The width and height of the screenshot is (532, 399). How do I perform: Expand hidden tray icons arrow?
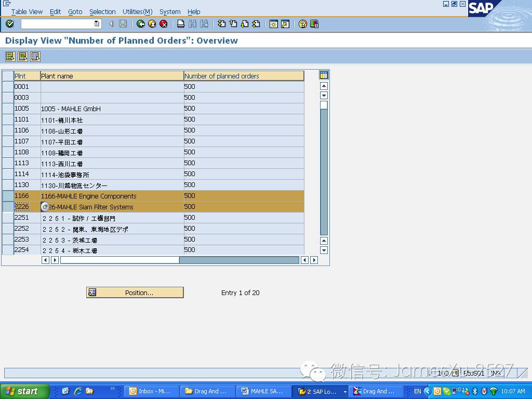pyautogui.click(x=428, y=391)
